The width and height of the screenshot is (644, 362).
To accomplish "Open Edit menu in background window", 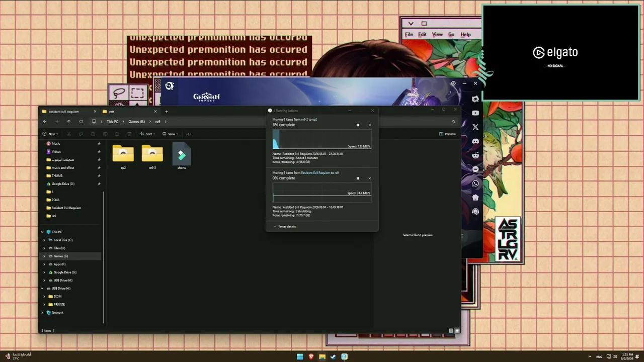I will coord(422,35).
